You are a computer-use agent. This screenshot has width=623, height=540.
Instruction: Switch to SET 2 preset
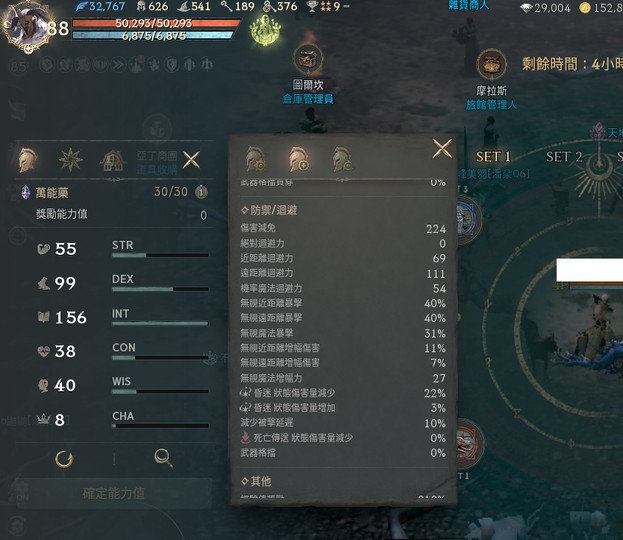coord(564,157)
